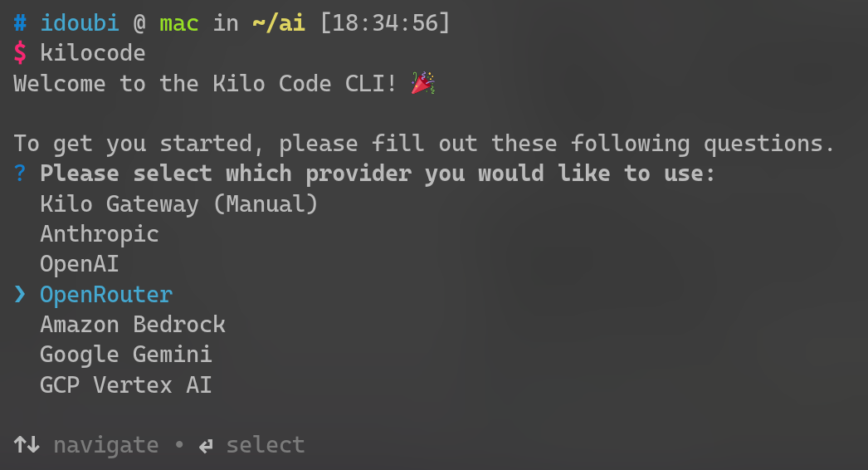Click the up-down navigate arrows icon
The height and width of the screenshot is (470, 868).
[27, 445]
